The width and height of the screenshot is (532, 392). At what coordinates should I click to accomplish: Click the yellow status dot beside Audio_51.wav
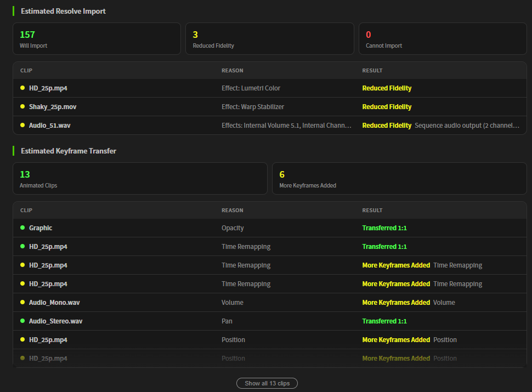click(x=22, y=125)
